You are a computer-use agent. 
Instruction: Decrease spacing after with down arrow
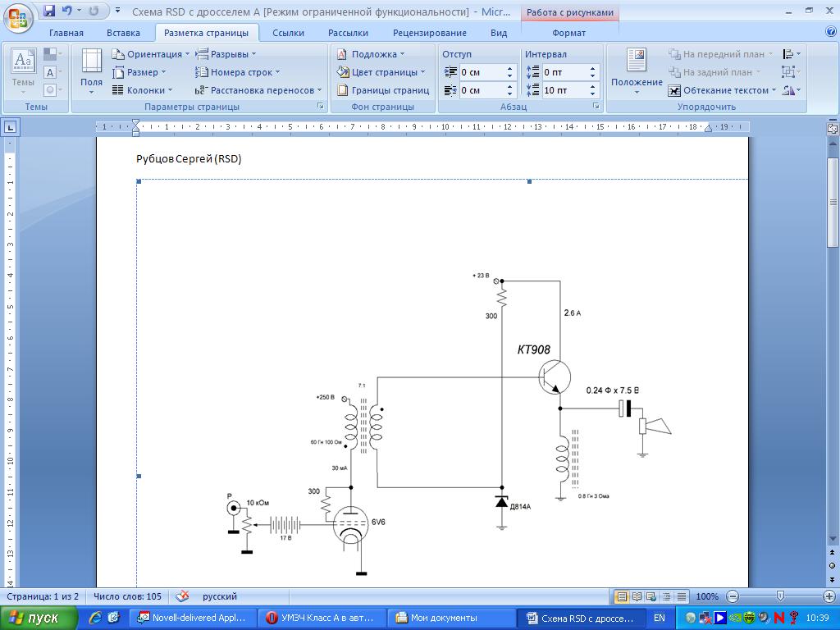click(592, 94)
